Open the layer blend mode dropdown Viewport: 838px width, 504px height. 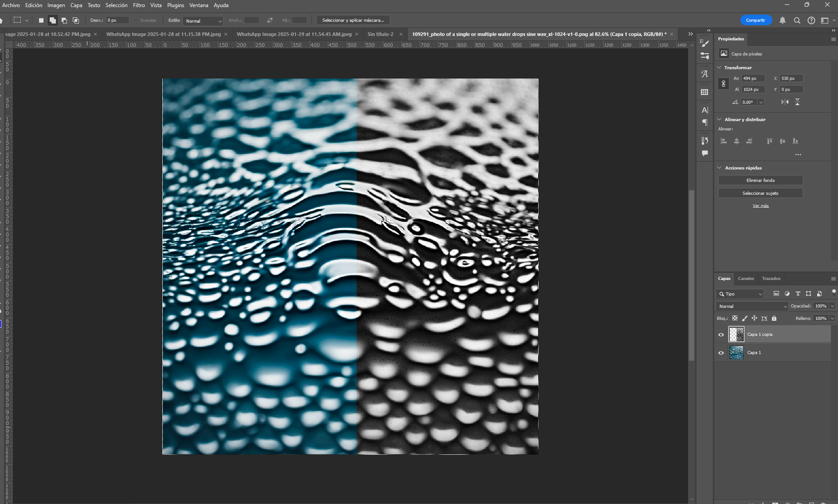(x=752, y=306)
